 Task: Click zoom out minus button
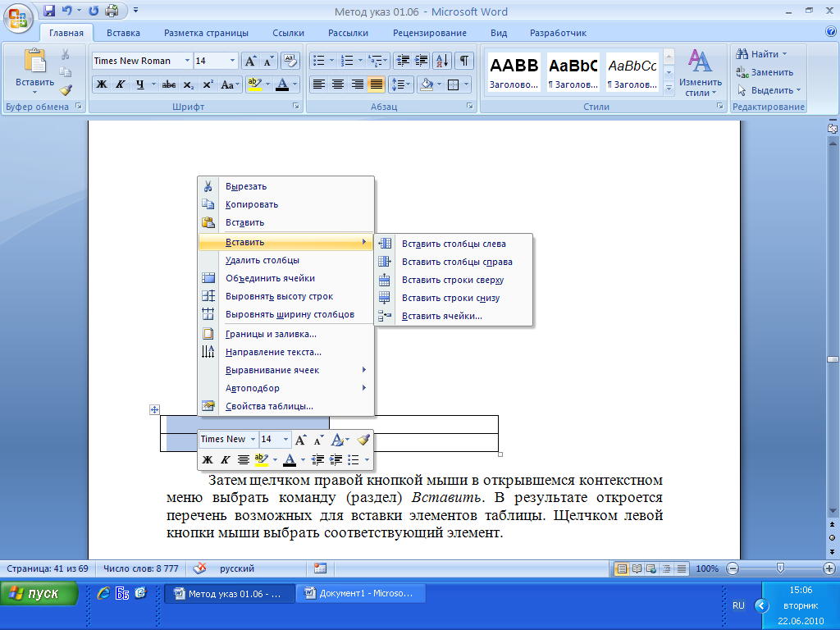733,569
